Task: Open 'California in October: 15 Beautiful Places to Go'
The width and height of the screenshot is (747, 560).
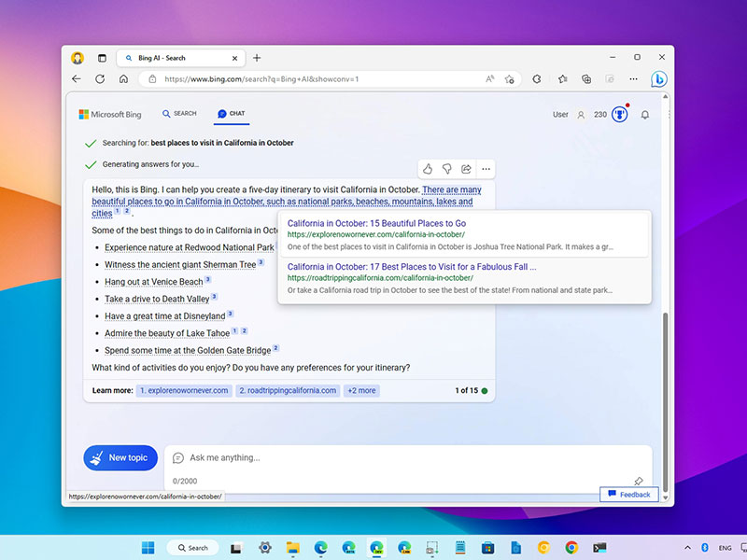Action: click(376, 223)
